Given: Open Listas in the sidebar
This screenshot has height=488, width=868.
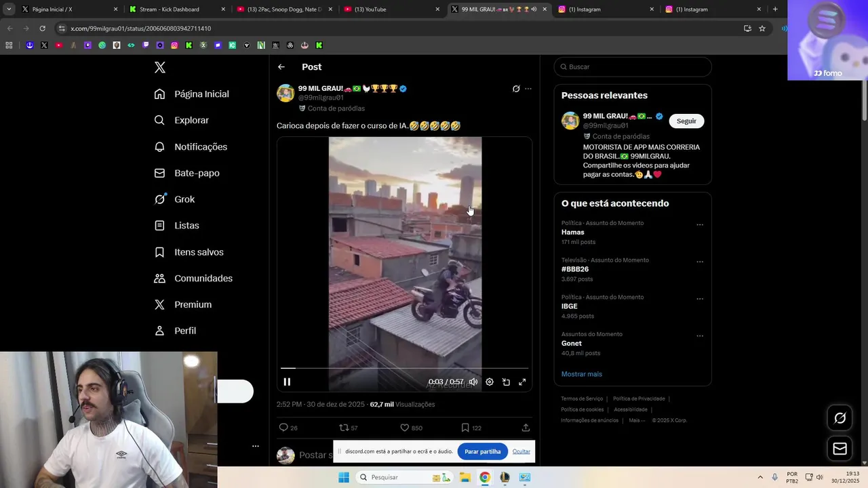Looking at the screenshot, I should click(176, 225).
